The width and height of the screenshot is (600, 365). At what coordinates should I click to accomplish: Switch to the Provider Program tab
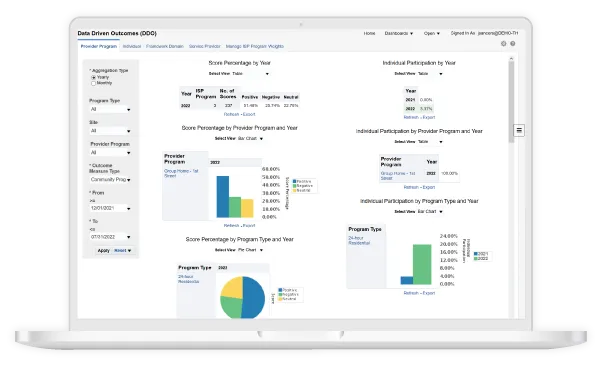pyautogui.click(x=99, y=46)
